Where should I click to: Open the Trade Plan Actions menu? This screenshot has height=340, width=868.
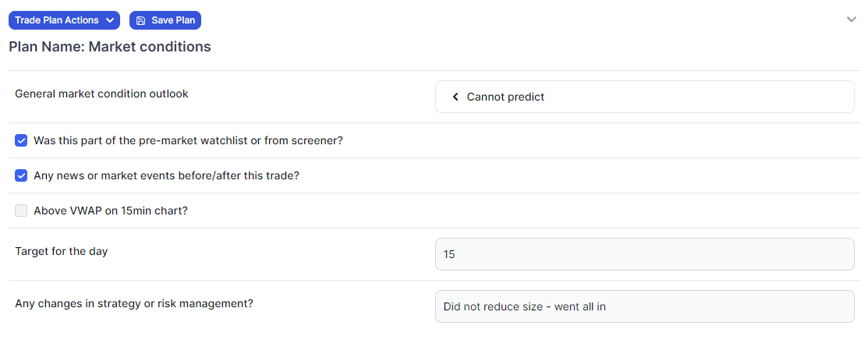click(64, 20)
